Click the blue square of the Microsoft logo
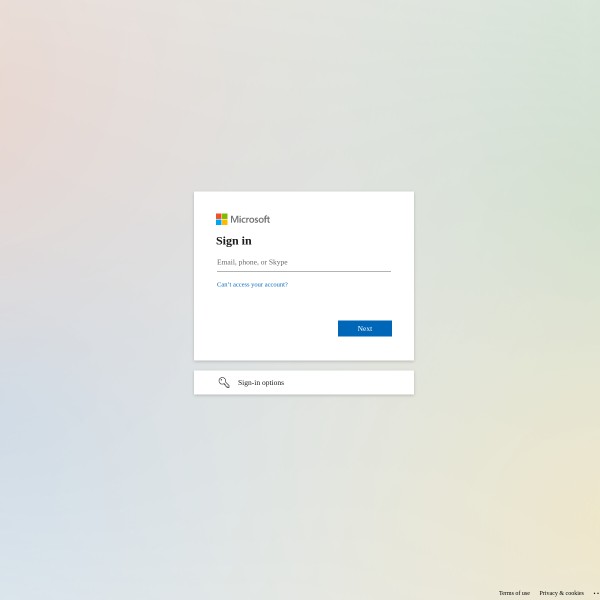600x600 pixels. coord(218,222)
